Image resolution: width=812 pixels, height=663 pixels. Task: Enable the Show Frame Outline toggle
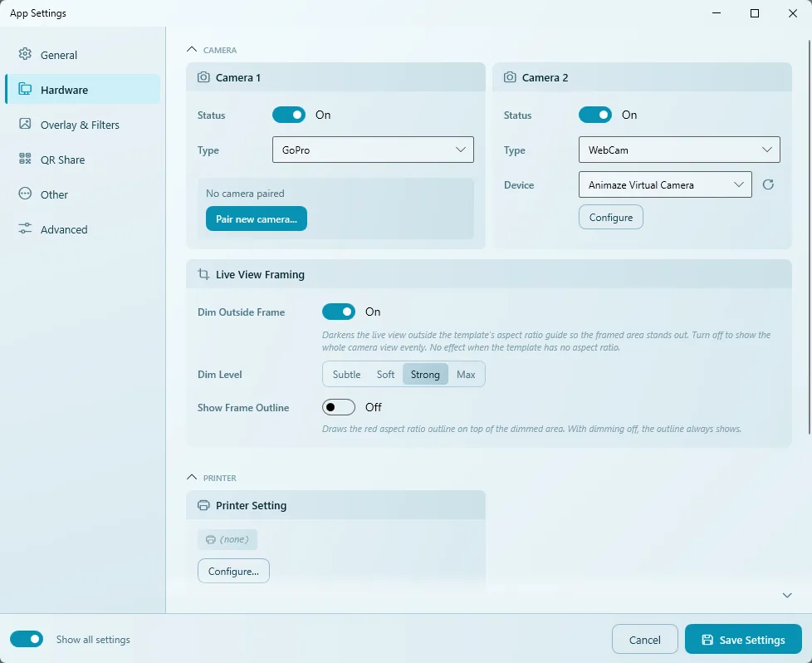(339, 407)
